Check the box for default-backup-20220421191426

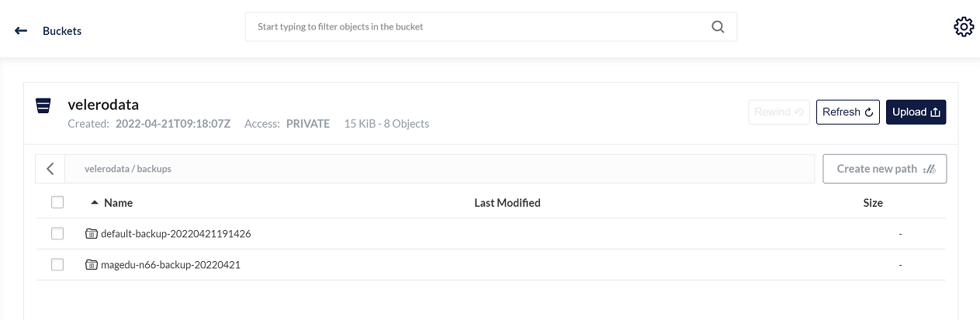(x=57, y=233)
